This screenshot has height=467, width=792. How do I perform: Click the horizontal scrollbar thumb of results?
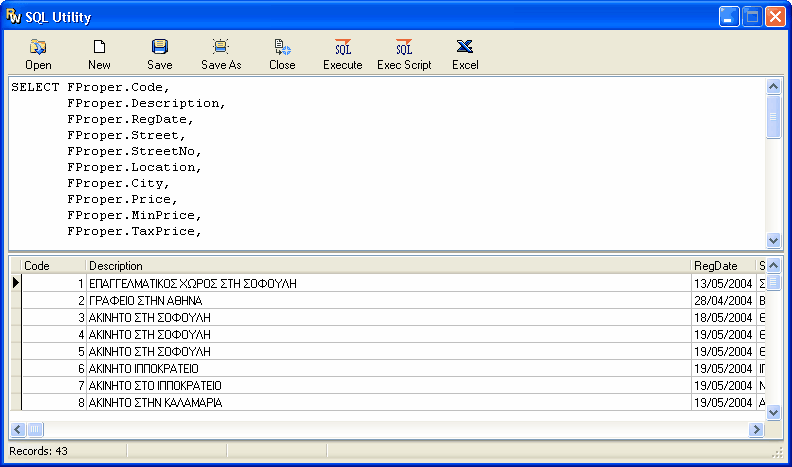pos(35,430)
